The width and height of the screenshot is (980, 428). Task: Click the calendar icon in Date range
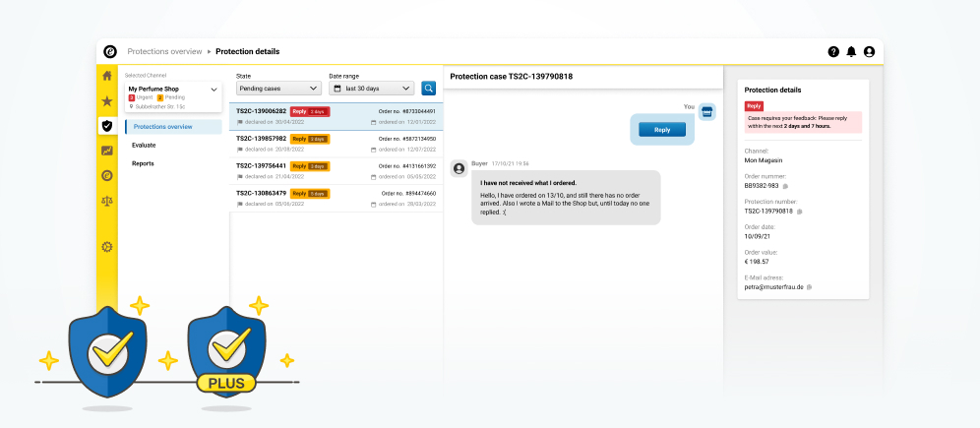pyautogui.click(x=338, y=89)
